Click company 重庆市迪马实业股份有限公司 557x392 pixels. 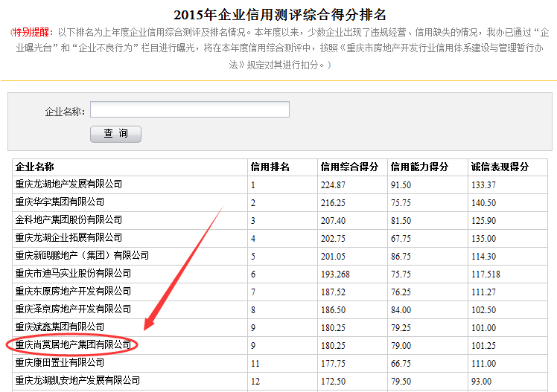click(73, 274)
